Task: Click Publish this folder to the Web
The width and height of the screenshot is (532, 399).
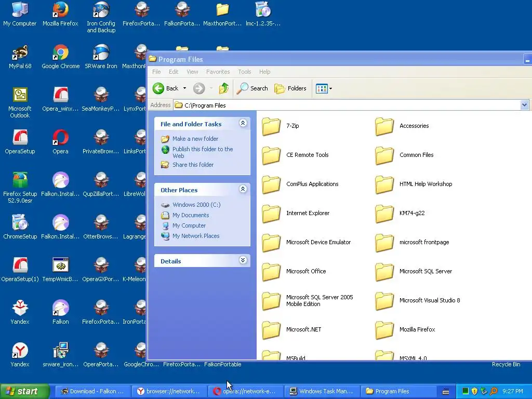Action: coord(203,152)
